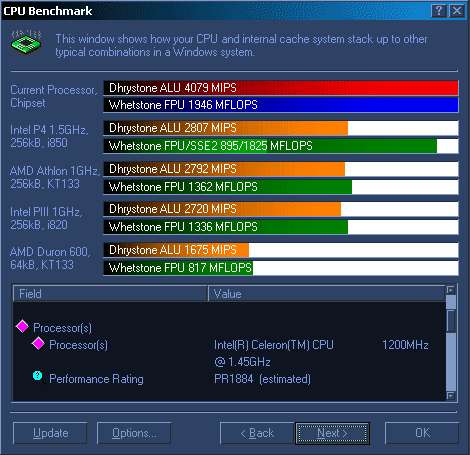Viewport: 470px width, 455px height.
Task: Click the Whetstone FPU 817 MFLOPS bar
Action: point(281,268)
